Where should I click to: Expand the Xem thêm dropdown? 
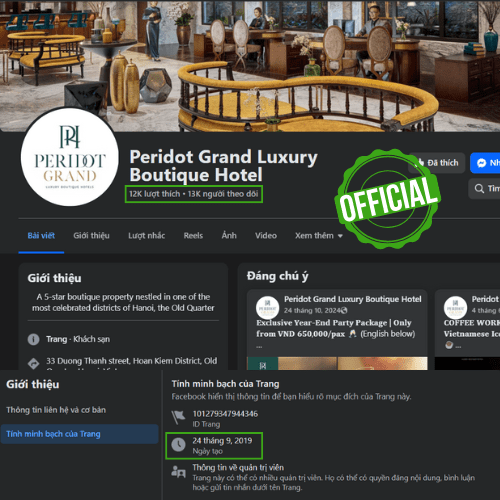point(319,236)
